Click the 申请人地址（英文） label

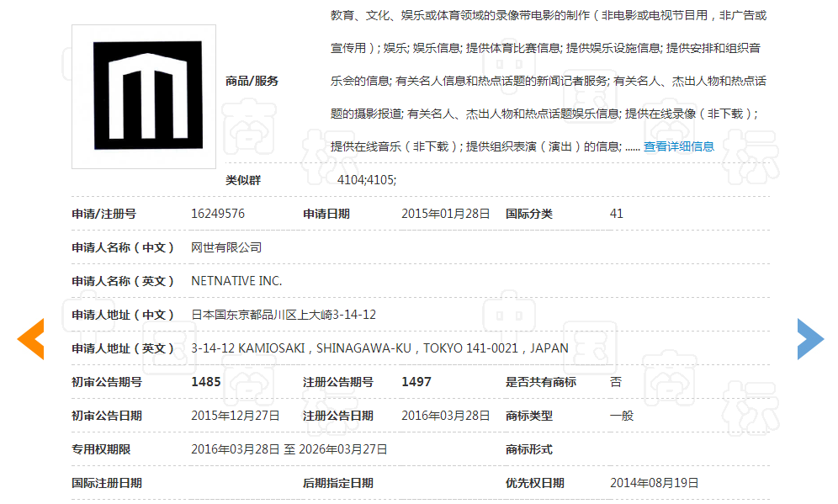(x=123, y=348)
